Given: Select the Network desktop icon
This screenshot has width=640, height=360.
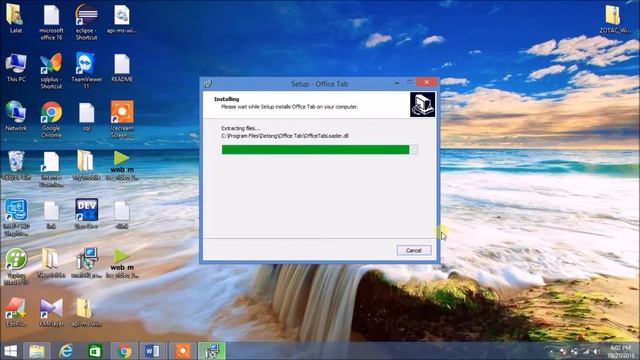Looking at the screenshot, I should tap(16, 116).
